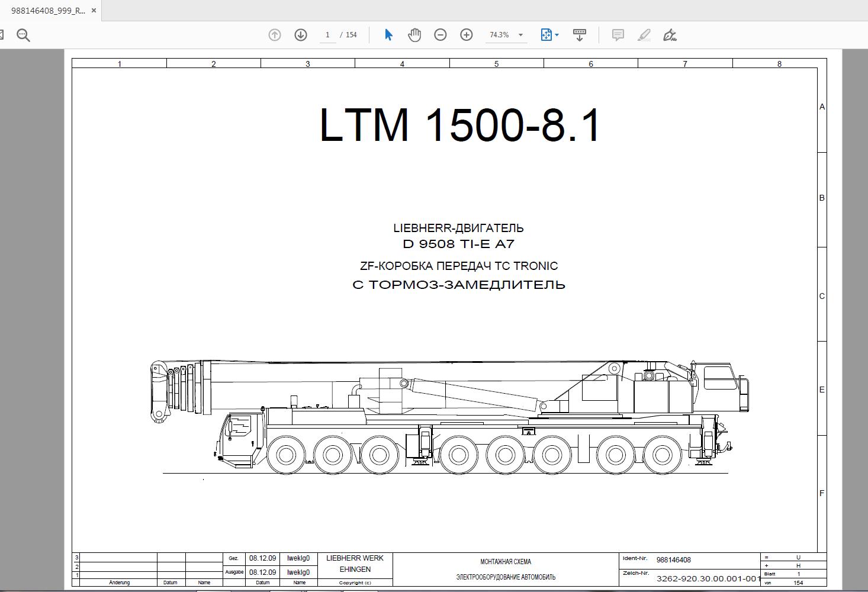This screenshot has height=592, width=868.
Task: Click the fit-one-full-page icon
Action: point(545,34)
